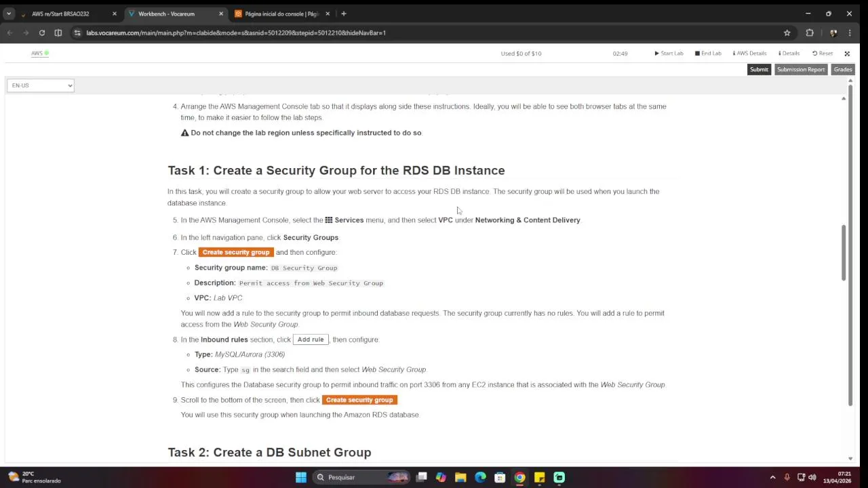This screenshot has width=868, height=488.
Task: Open File Explorer from the taskbar
Action: point(460,477)
